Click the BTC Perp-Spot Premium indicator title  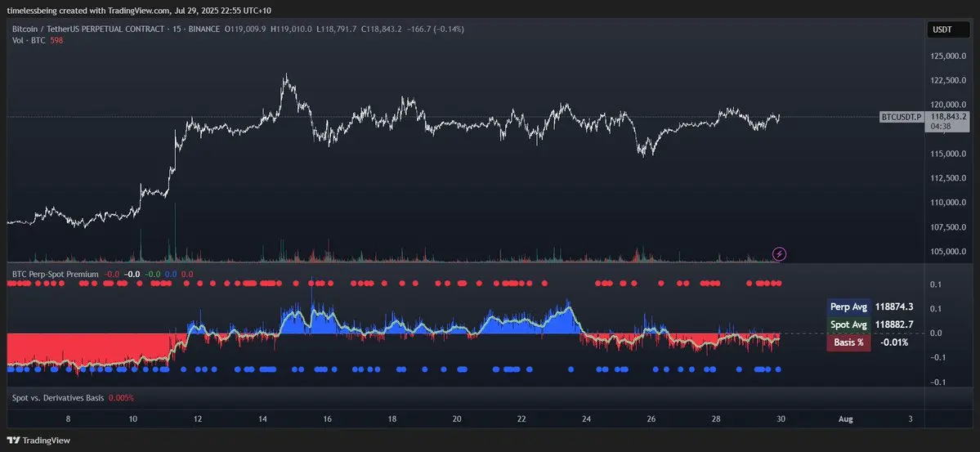(x=56, y=275)
